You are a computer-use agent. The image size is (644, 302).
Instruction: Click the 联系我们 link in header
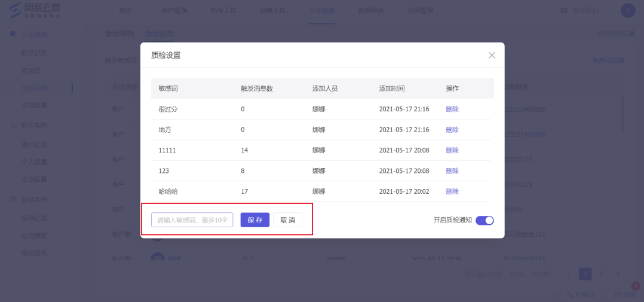tap(579, 10)
